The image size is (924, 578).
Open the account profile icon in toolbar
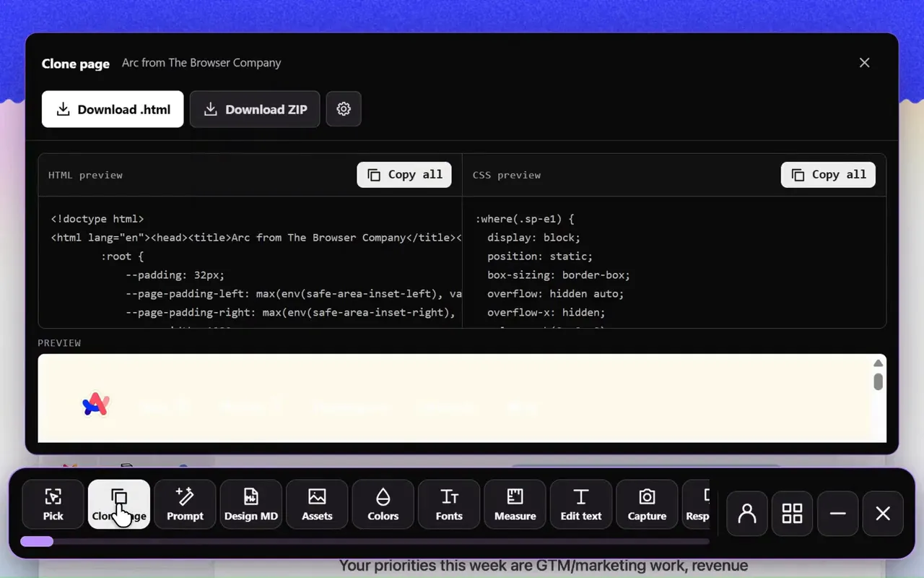747,514
